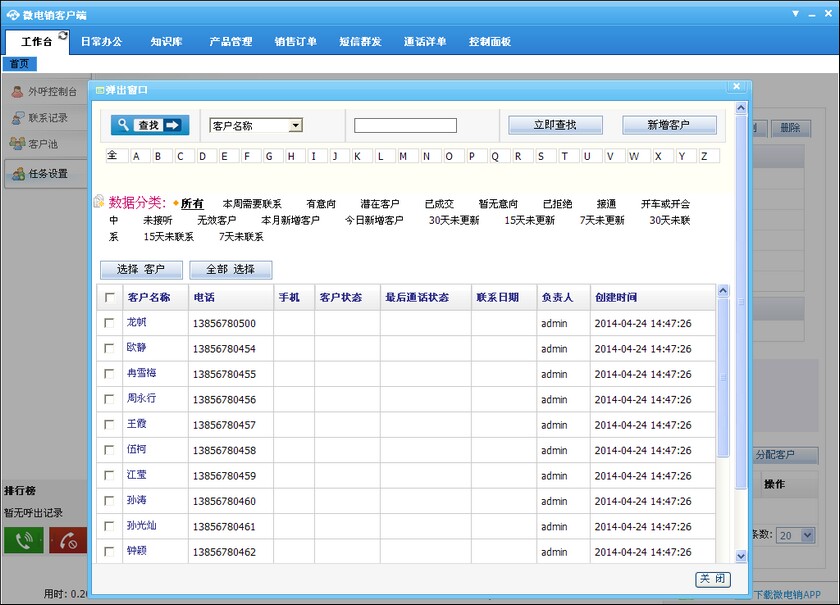Click the dialog outer scrollbar up arrow

pyautogui.click(x=741, y=108)
